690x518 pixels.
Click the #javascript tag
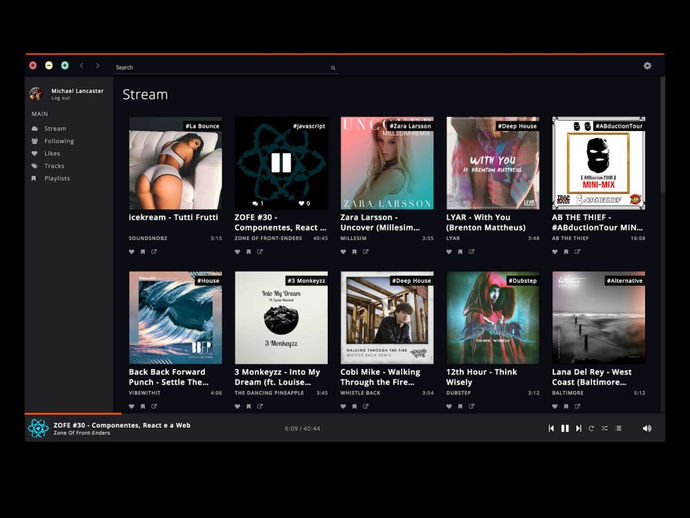pyautogui.click(x=309, y=126)
